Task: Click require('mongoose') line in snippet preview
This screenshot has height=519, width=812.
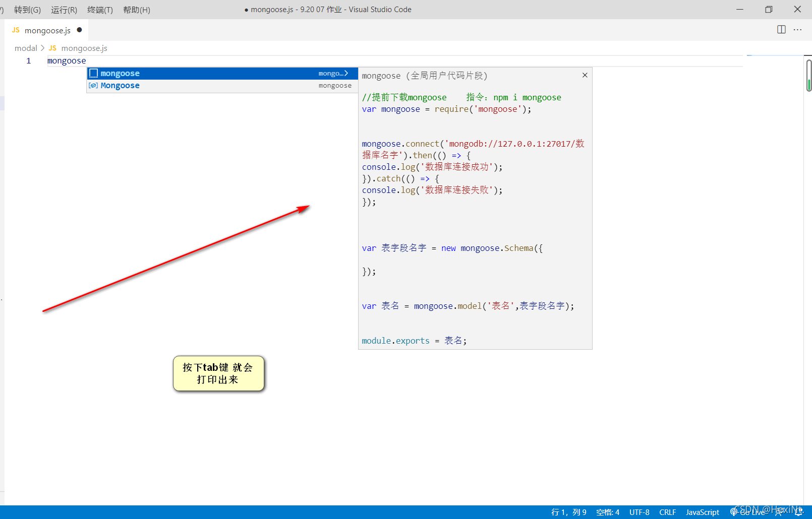Action: [447, 109]
